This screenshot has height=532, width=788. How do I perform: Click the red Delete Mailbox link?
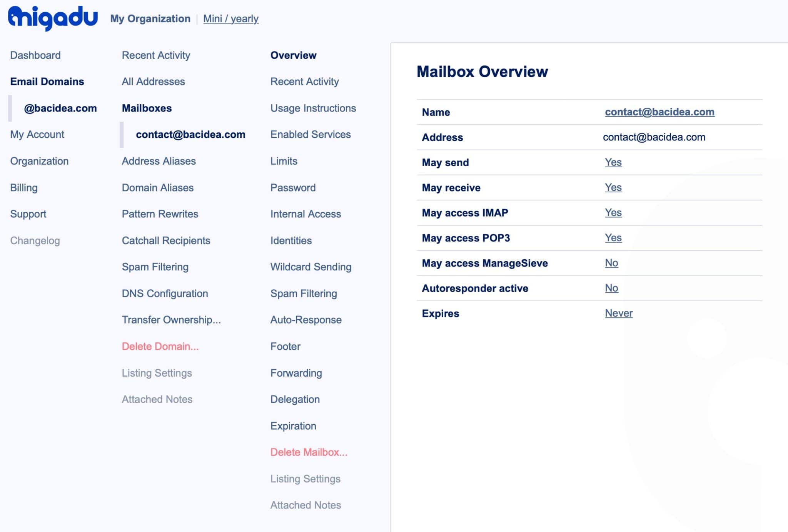tap(309, 452)
